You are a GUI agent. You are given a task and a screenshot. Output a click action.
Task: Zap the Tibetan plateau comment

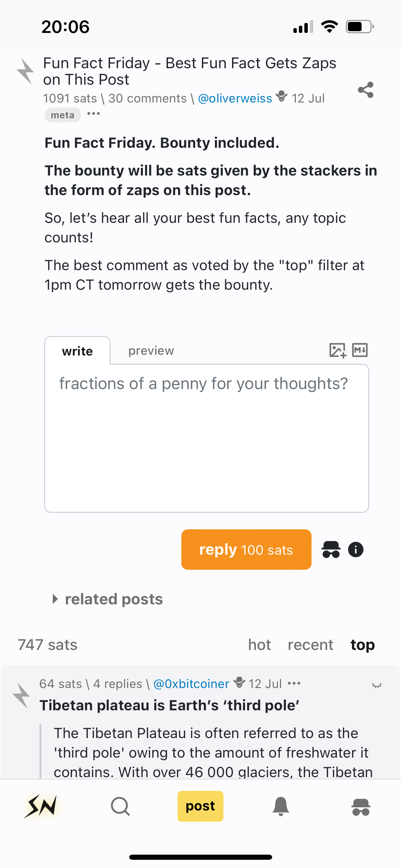click(x=21, y=696)
